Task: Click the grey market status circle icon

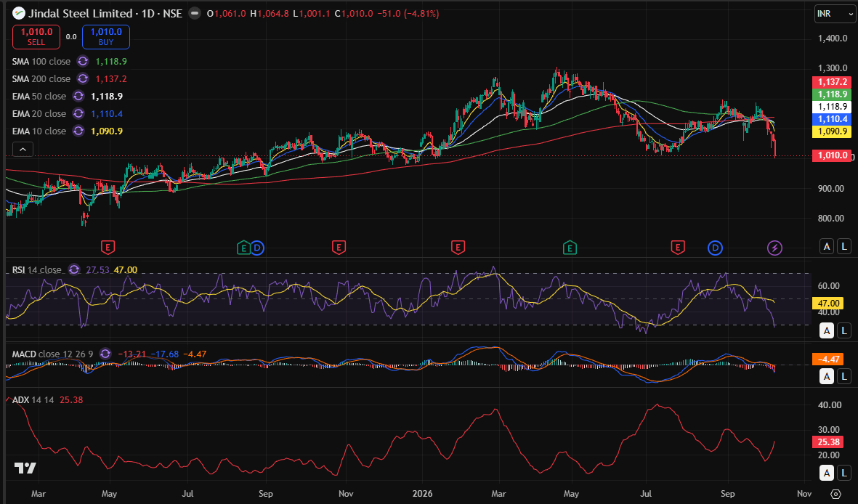Action: click(195, 14)
